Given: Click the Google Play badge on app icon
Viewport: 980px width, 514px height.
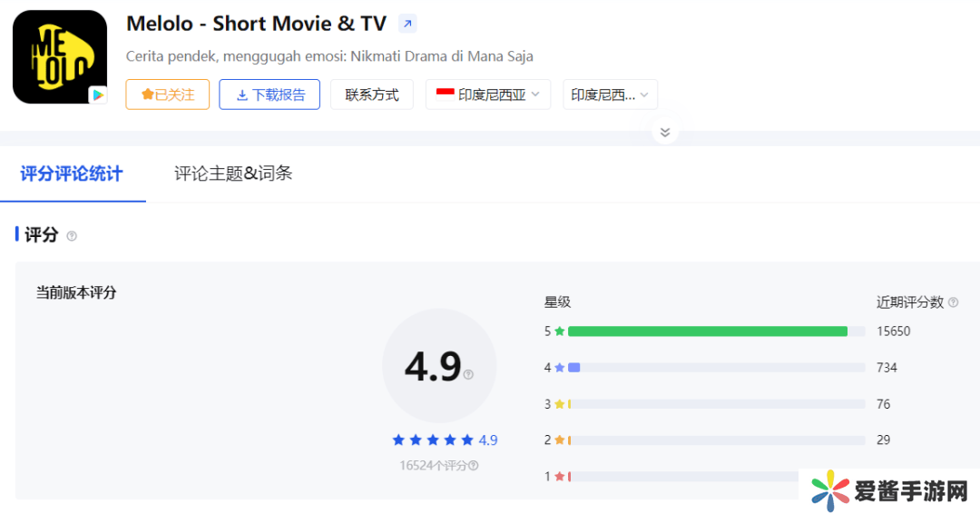Looking at the screenshot, I should point(97,94).
